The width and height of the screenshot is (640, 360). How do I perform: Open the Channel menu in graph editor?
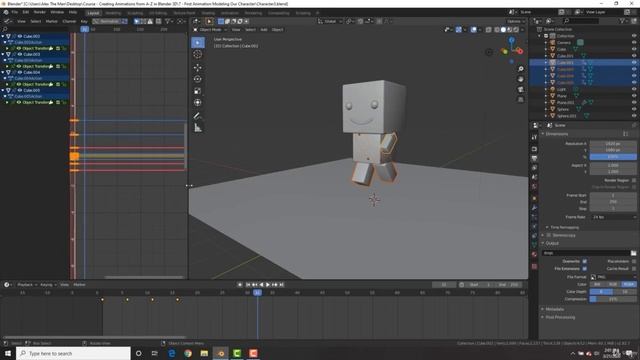(x=69, y=21)
